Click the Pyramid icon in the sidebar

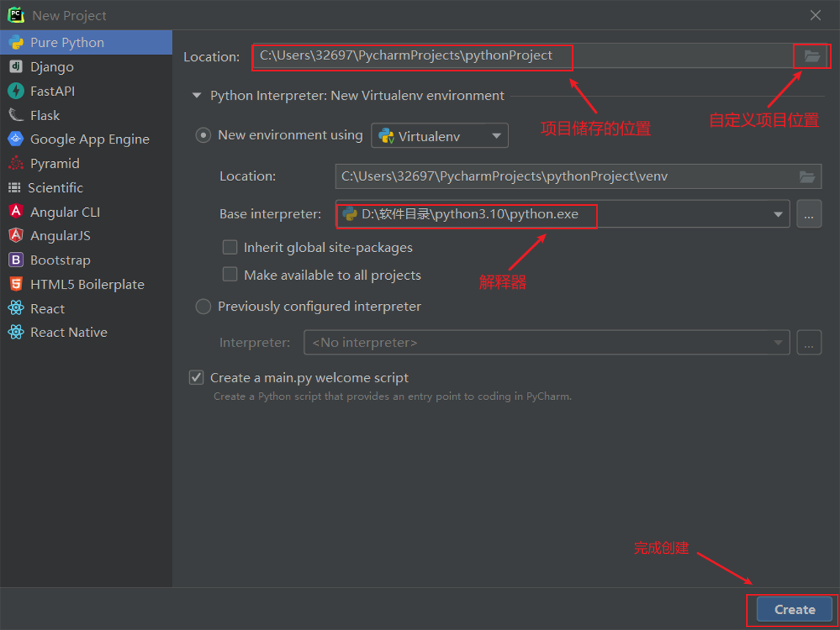pyautogui.click(x=16, y=163)
